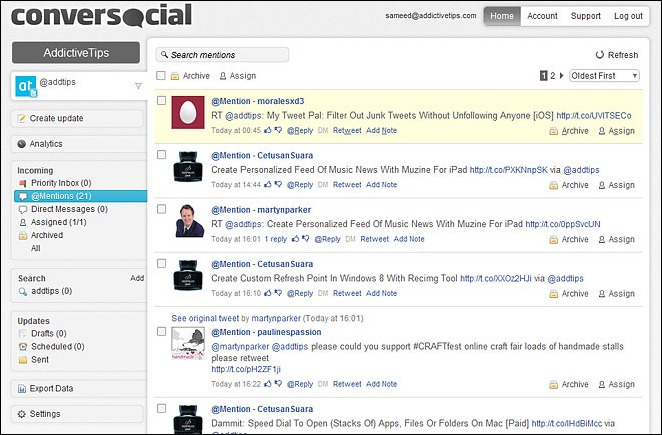Click search magnifier icon in mentions box
This screenshot has height=435, width=662.
tap(164, 55)
